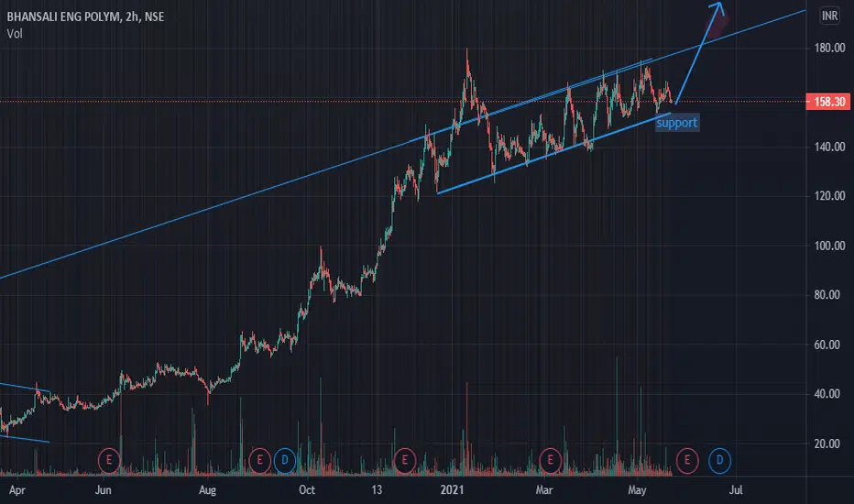Click the Apr label on time axis

click(16, 490)
